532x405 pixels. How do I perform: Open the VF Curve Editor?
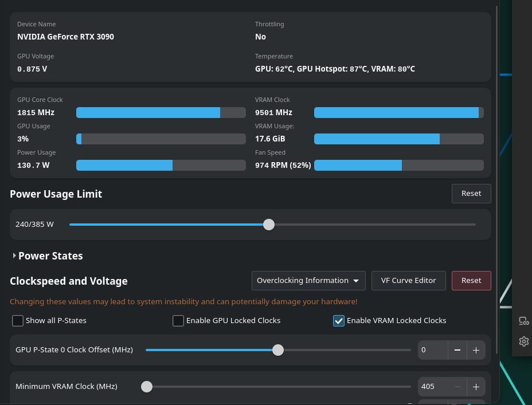point(409,281)
